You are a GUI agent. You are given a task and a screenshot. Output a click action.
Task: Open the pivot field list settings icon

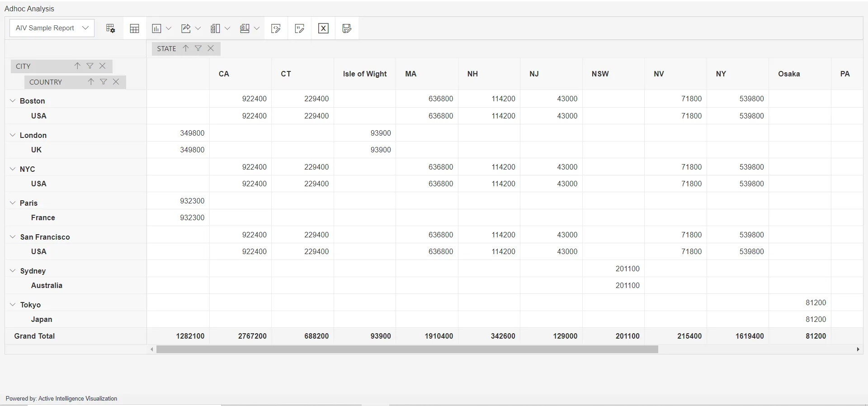111,28
